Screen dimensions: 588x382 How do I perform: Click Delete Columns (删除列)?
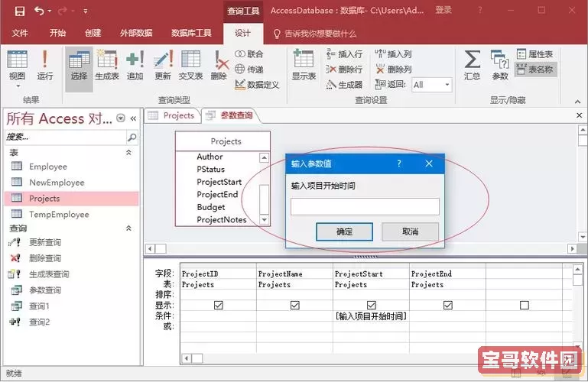[393, 69]
